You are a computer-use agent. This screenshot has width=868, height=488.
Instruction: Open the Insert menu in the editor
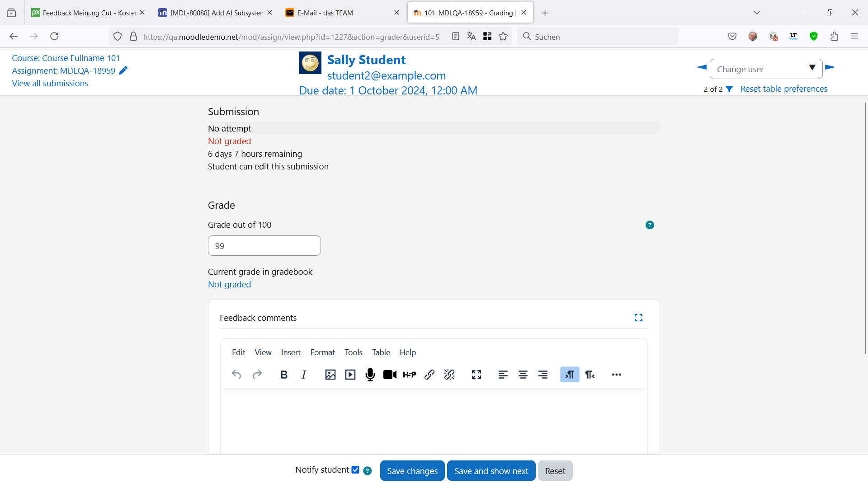[291, 352]
